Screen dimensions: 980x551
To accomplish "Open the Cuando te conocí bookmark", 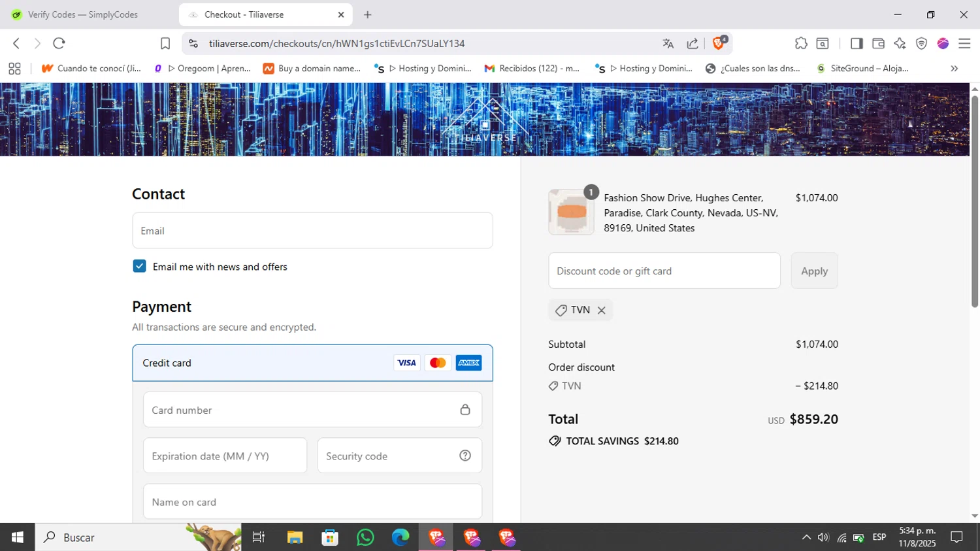I will coord(91,68).
